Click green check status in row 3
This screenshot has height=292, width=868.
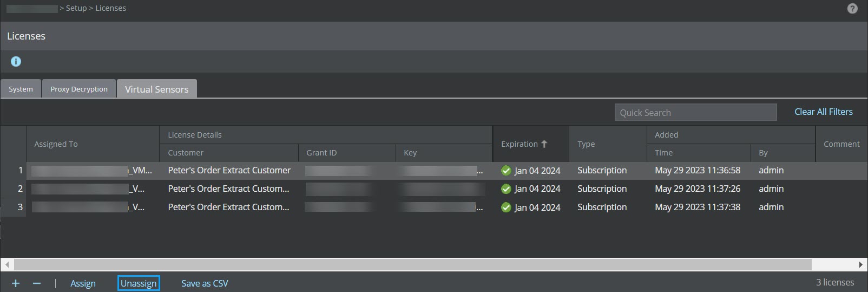pyautogui.click(x=506, y=207)
